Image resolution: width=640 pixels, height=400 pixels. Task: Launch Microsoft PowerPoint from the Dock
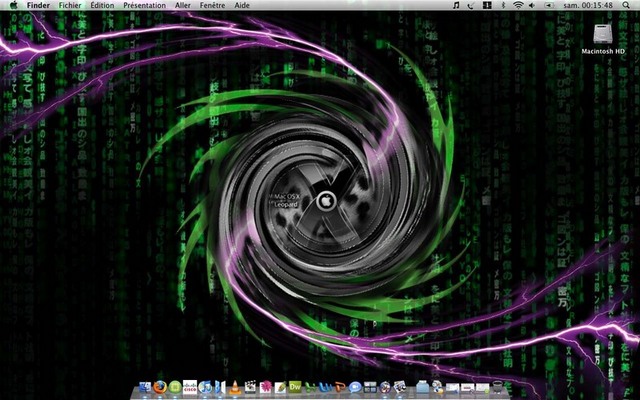click(x=340, y=387)
